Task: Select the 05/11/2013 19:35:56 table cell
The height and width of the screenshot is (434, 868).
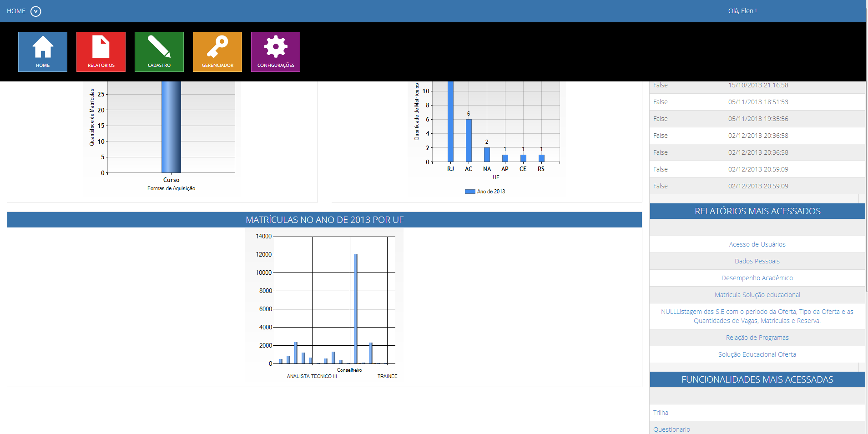Action: pos(758,119)
